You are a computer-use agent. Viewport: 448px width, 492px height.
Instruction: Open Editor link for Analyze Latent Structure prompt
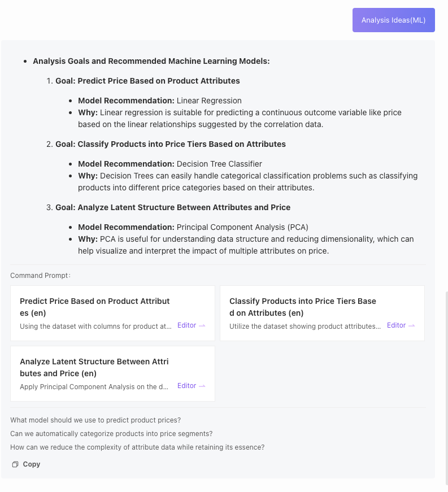(186, 386)
